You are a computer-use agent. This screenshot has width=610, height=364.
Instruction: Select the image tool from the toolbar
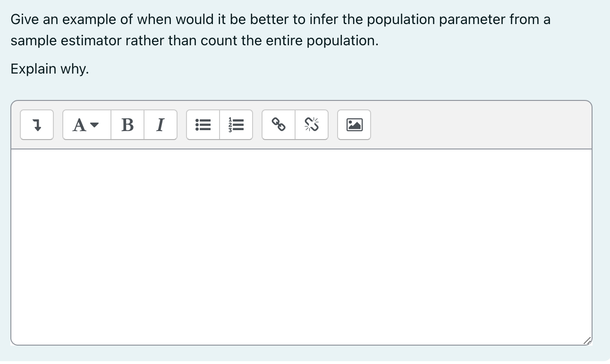[354, 124]
